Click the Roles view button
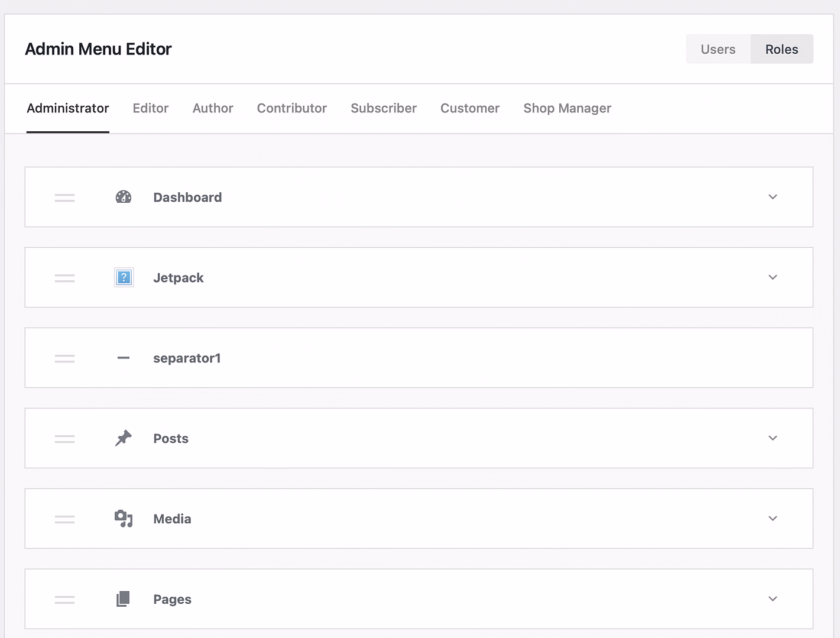840x638 pixels. click(x=781, y=49)
